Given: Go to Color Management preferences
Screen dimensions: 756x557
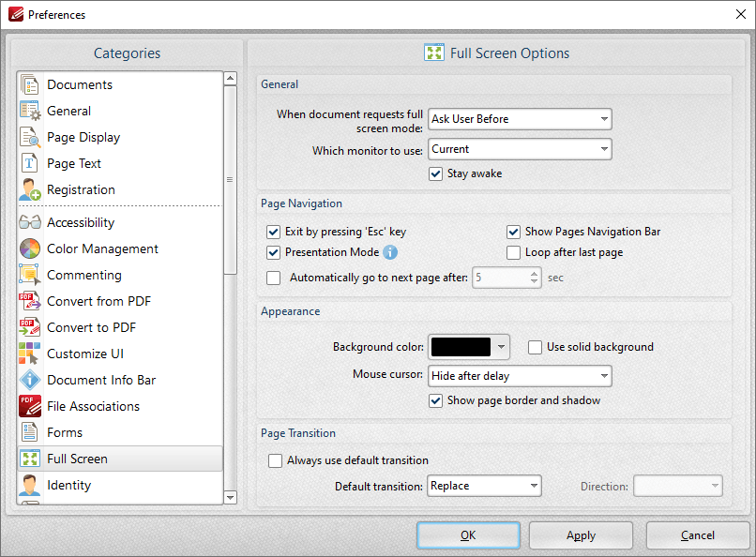Looking at the screenshot, I should pyautogui.click(x=120, y=248).
